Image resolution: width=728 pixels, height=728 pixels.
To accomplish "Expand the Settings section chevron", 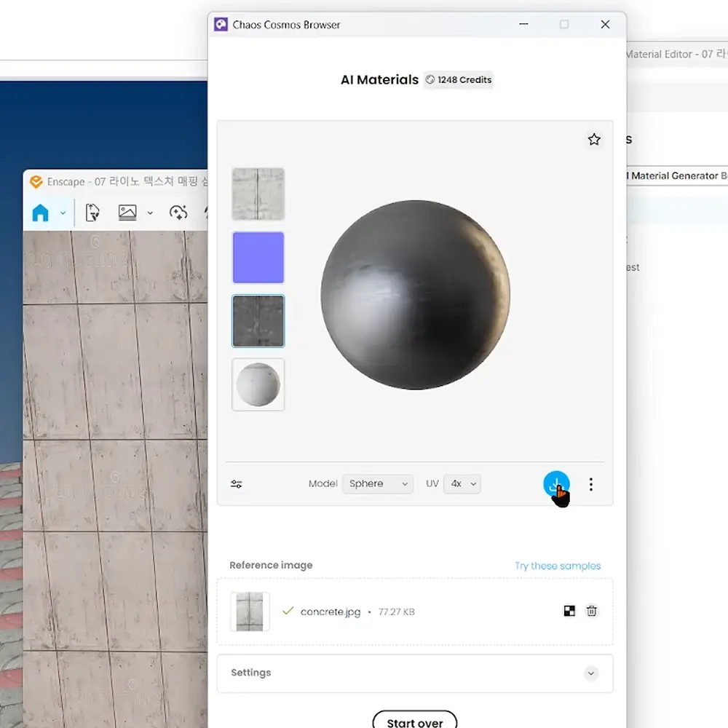I will 591,673.
